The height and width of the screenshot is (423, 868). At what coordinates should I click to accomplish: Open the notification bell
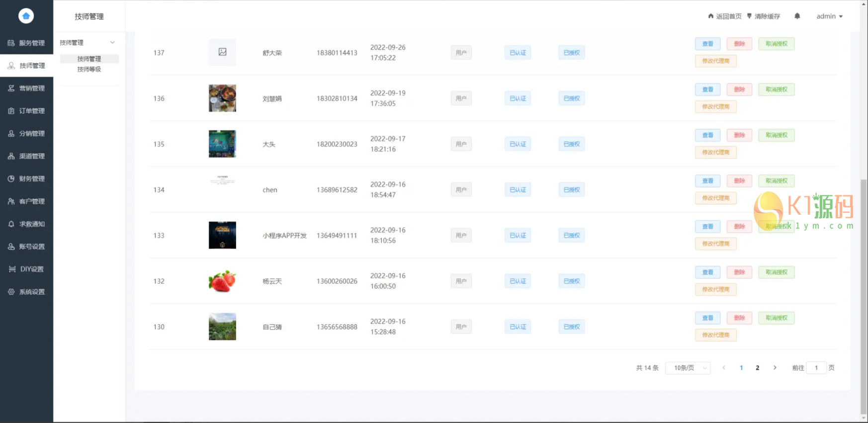point(797,16)
